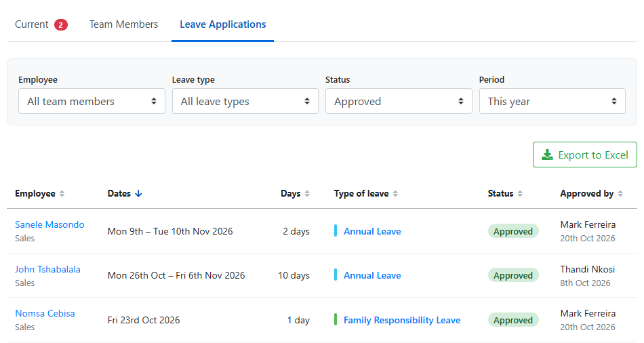The height and width of the screenshot is (343, 644).
Task: Open John Tshabalala's Annual Leave link
Action: point(372,275)
